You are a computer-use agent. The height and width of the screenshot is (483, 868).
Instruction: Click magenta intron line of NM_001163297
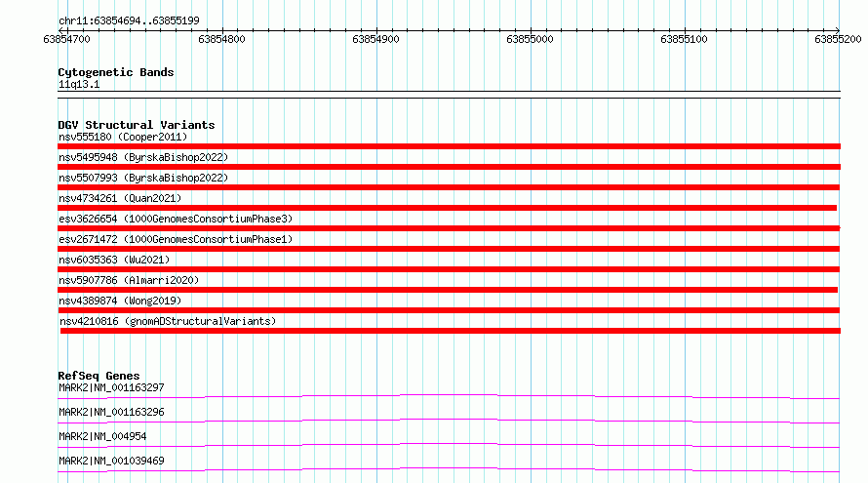pos(449,395)
